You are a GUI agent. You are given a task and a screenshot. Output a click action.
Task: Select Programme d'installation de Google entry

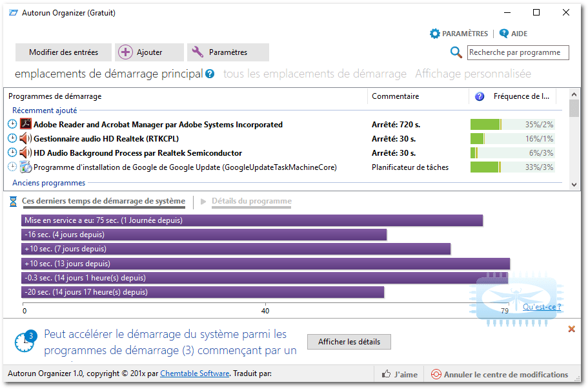(185, 167)
